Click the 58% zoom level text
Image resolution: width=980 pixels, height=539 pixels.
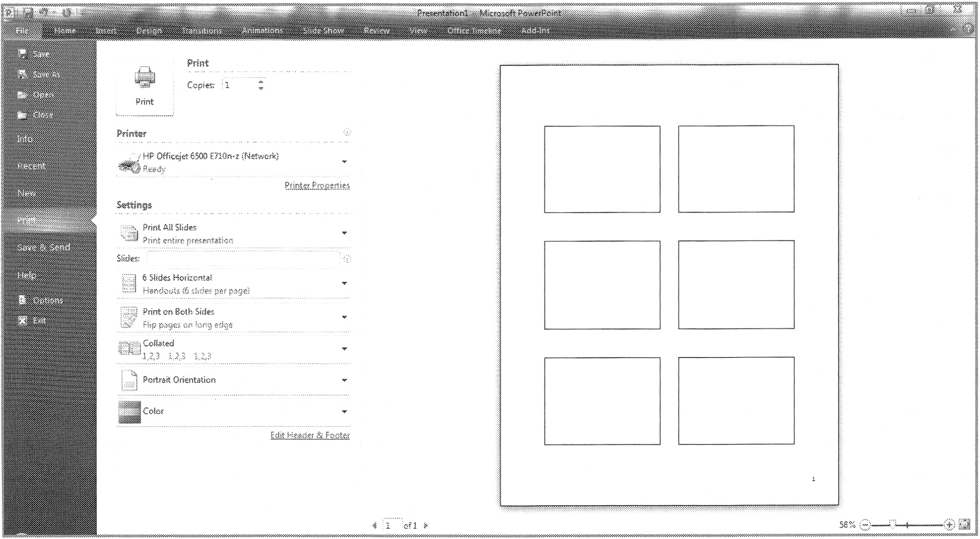(x=847, y=524)
